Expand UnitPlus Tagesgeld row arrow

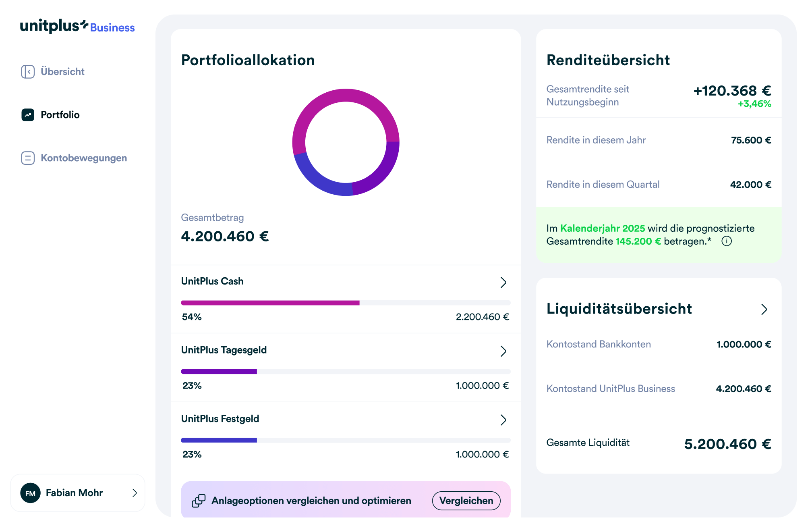[503, 351]
